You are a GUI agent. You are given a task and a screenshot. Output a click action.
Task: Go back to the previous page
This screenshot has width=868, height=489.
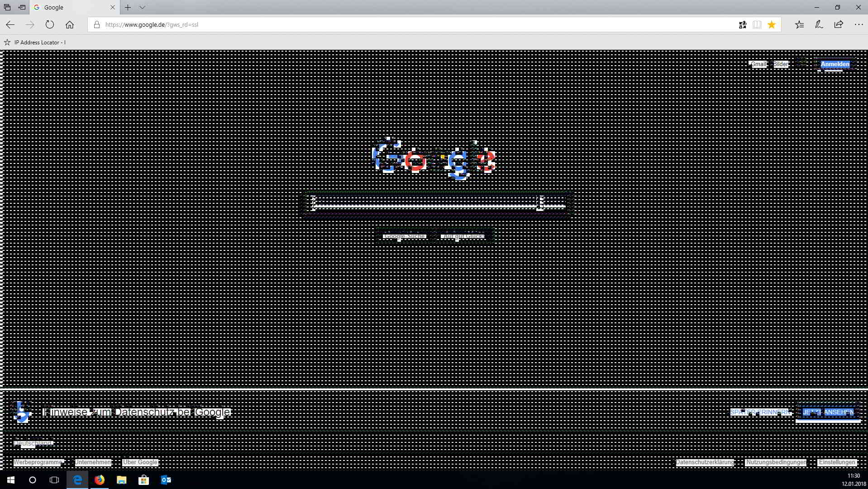coord(10,25)
